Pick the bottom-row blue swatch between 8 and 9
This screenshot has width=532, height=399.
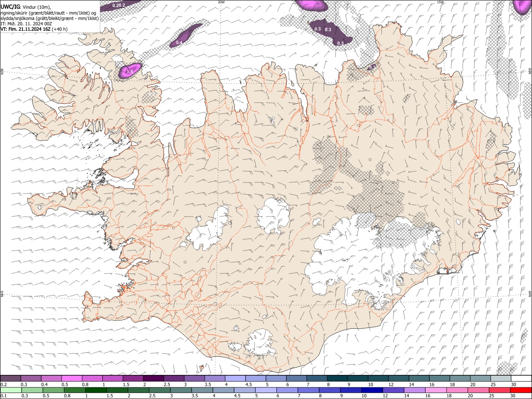click(329, 390)
